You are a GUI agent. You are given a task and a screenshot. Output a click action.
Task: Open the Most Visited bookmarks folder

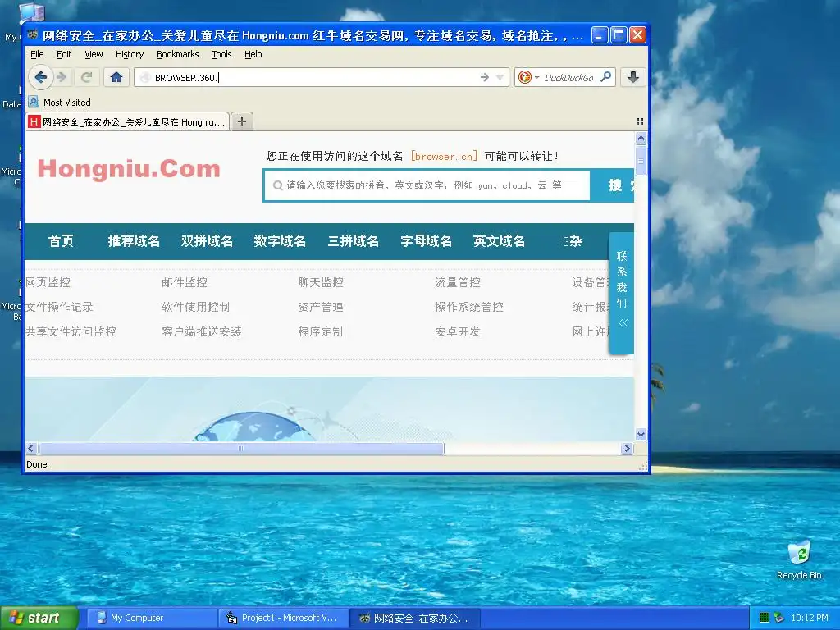[x=59, y=103]
